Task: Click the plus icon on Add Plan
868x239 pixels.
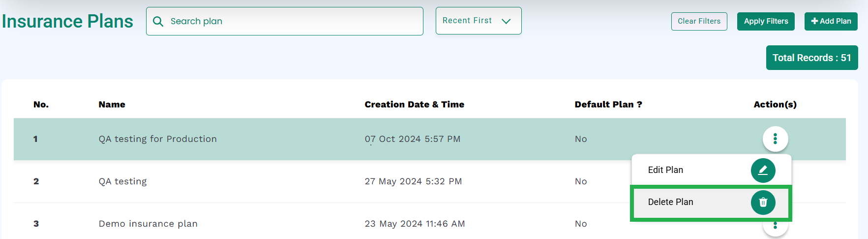Action: 814,21
